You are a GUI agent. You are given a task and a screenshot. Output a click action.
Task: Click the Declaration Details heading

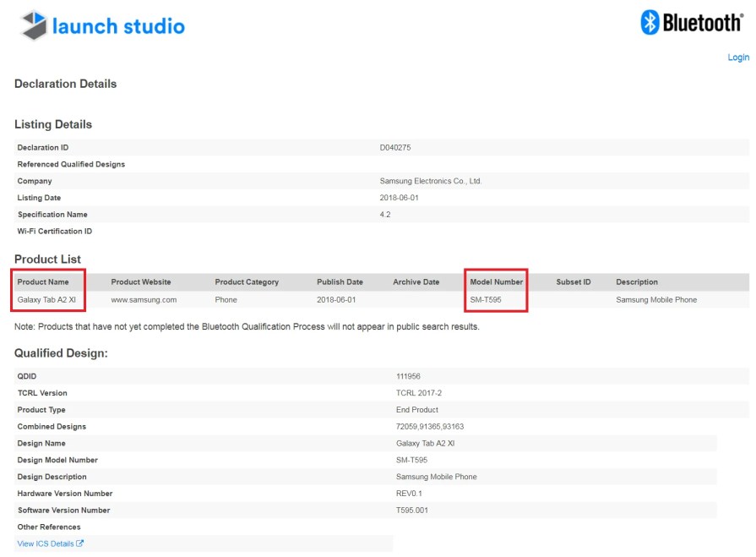pos(66,84)
